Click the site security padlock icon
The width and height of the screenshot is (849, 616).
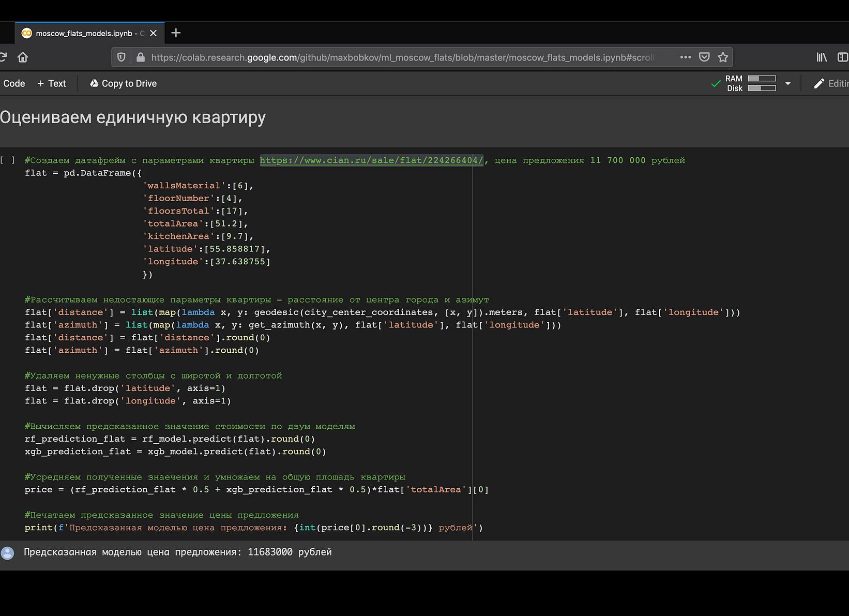coord(140,57)
